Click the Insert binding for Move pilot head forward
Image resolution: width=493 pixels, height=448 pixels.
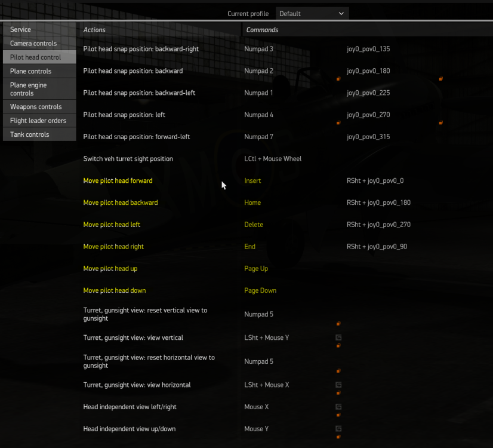252,180
